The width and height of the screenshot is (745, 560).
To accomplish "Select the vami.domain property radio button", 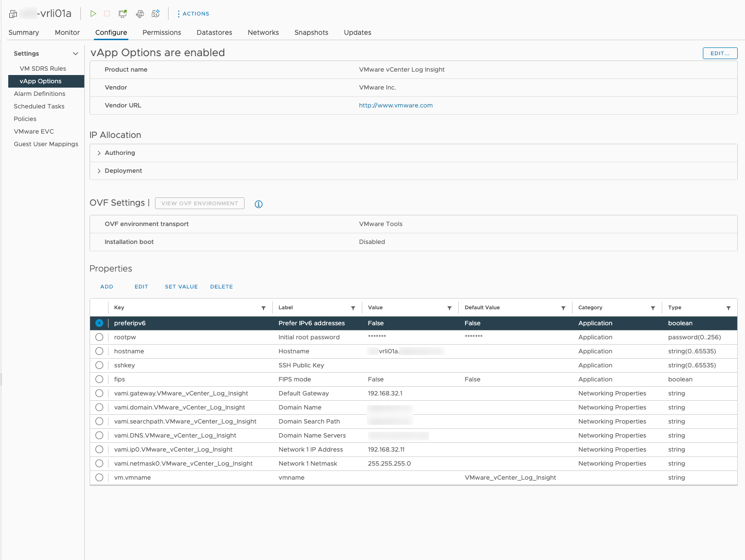I will point(99,407).
